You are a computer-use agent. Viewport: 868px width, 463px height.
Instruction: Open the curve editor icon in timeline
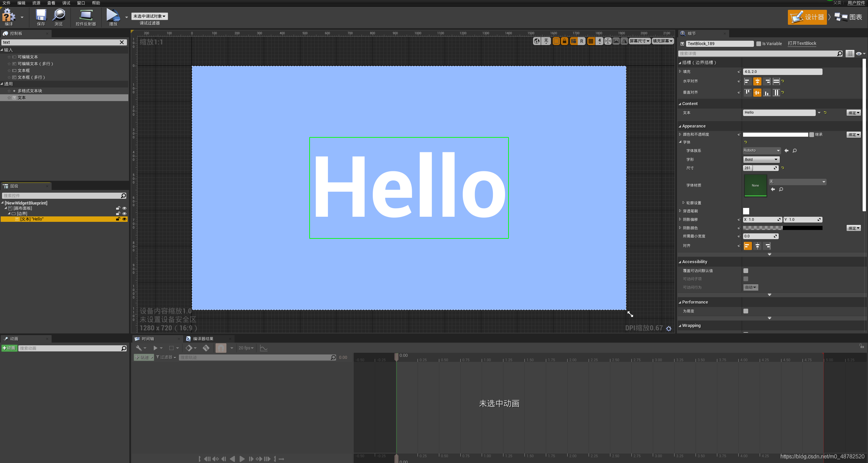[264, 348]
